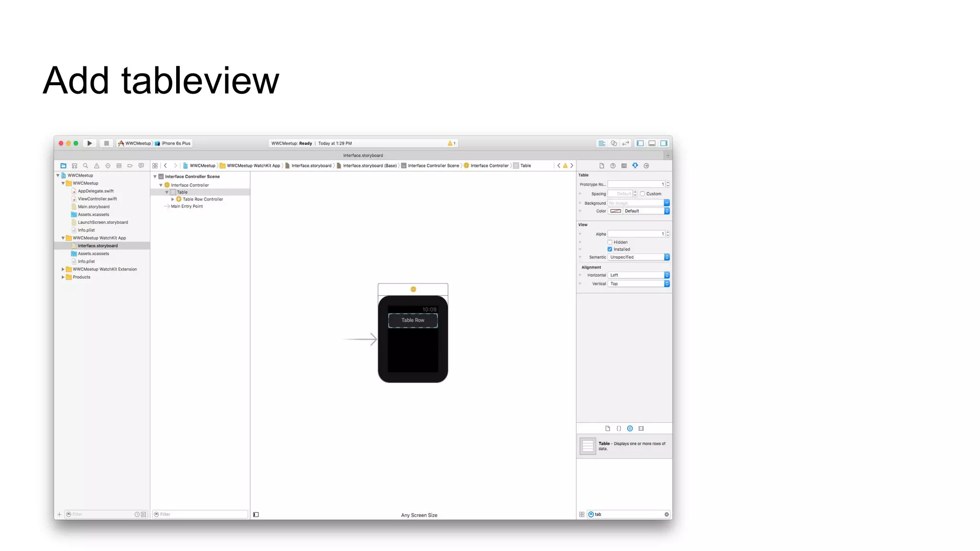Select the Table Row on watch canvas
Viewport: 980px width, 551px height.
pyautogui.click(x=412, y=320)
